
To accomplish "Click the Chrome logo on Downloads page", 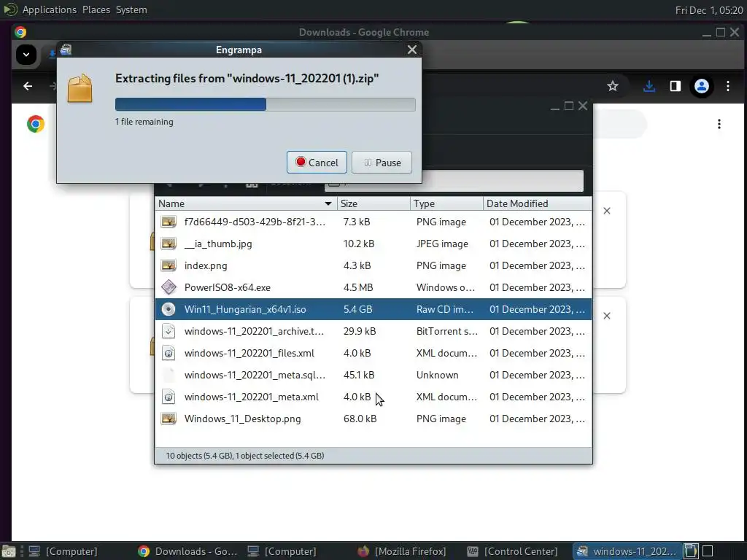I will (x=35, y=124).
